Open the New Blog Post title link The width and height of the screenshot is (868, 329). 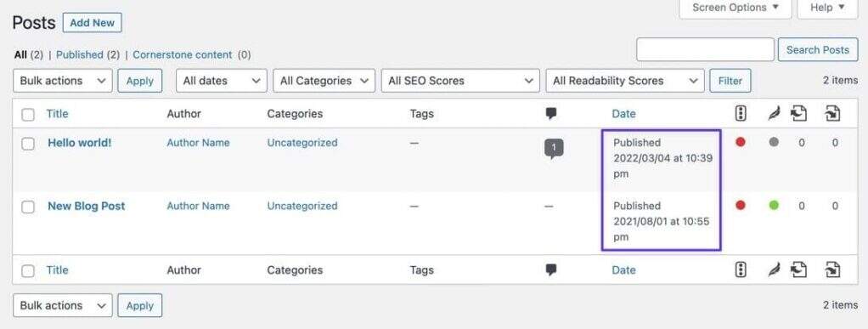click(87, 206)
